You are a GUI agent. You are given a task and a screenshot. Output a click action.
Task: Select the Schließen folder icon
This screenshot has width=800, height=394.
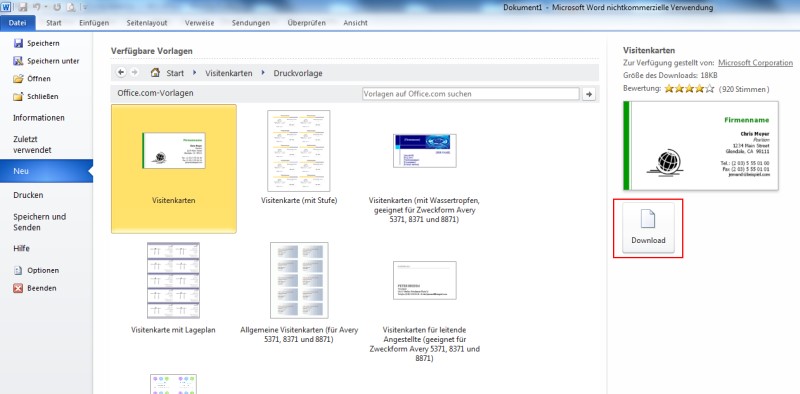point(18,96)
